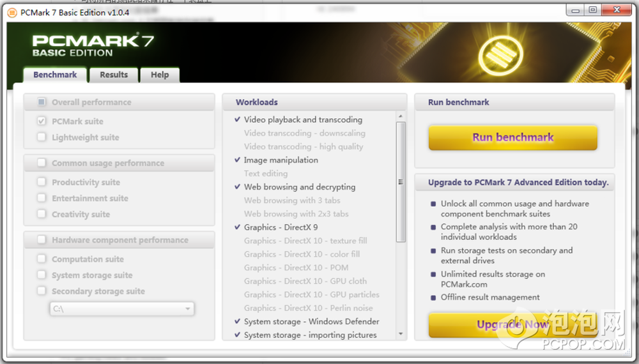
Task: Click the workloads scrollbar up arrow
Action: click(401, 116)
